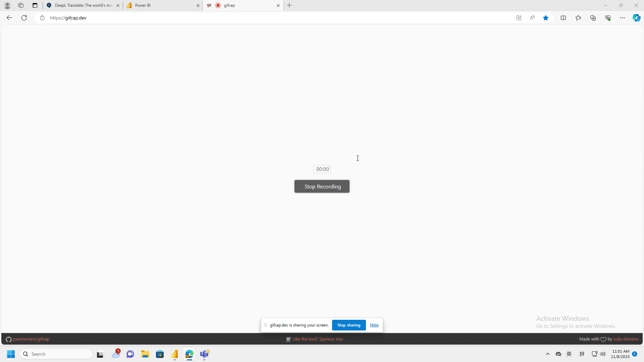This screenshot has height=362, width=644.
Task: Open the apps available icon in address bar
Action: 519,18
